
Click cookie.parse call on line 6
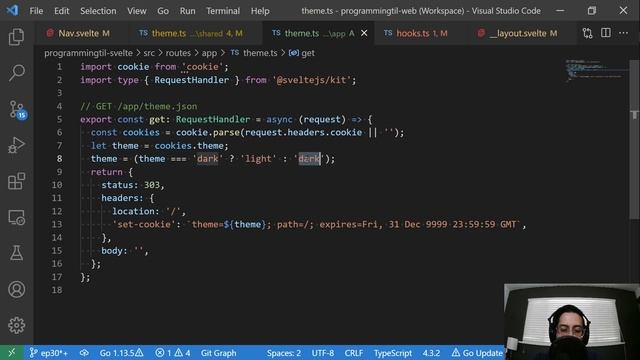pos(208,132)
